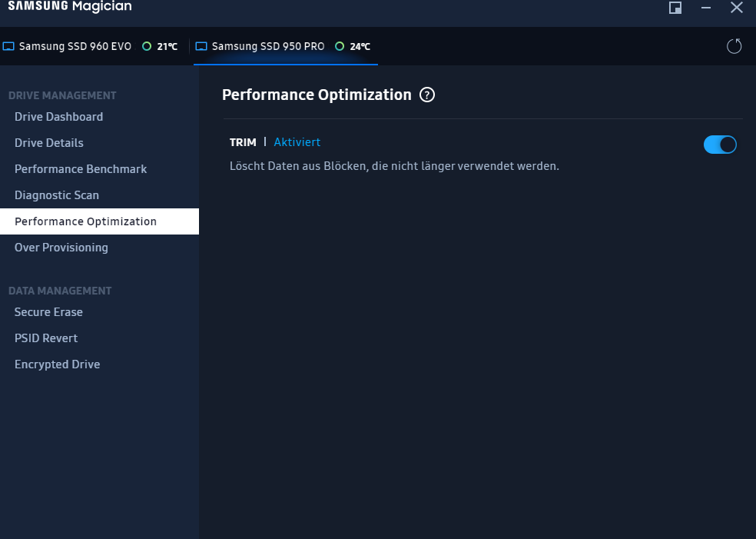The width and height of the screenshot is (756, 539).
Task: Click the compact window mode icon
Action: point(675,7)
